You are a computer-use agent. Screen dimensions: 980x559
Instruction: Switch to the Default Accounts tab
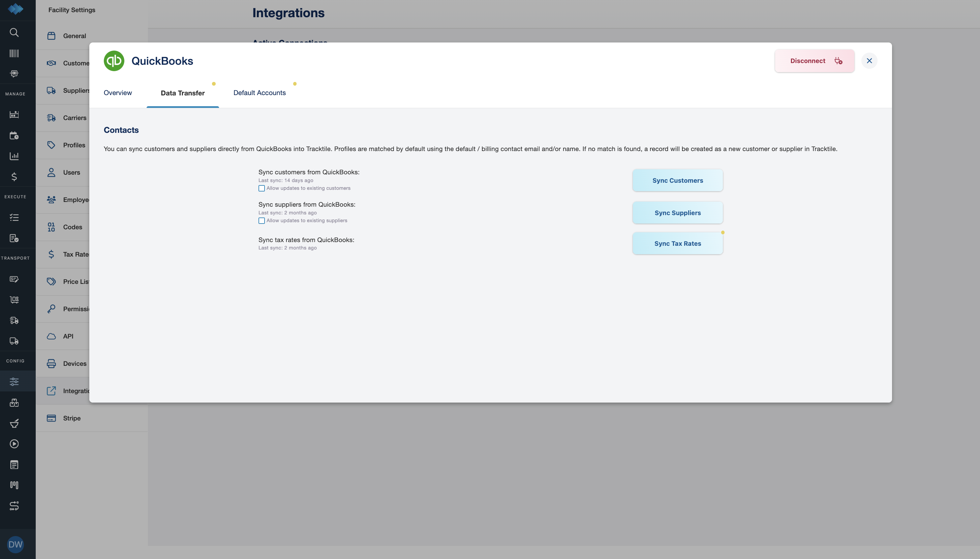pos(259,93)
